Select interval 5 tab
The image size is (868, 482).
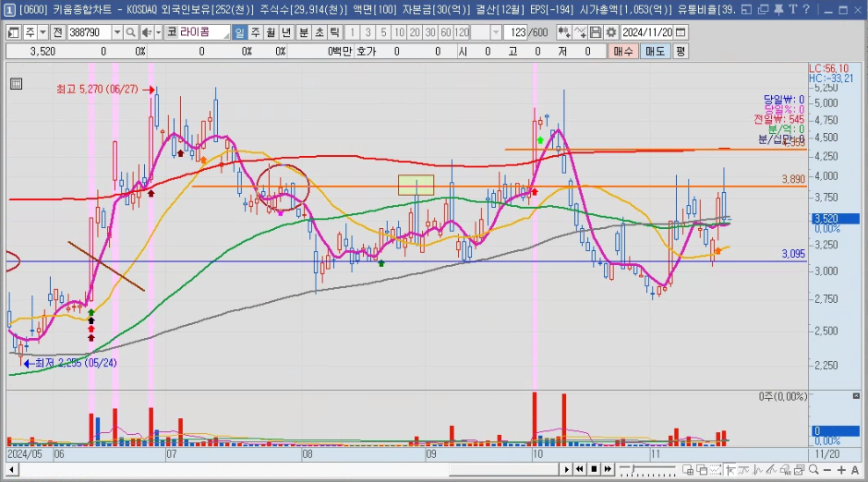(x=383, y=32)
